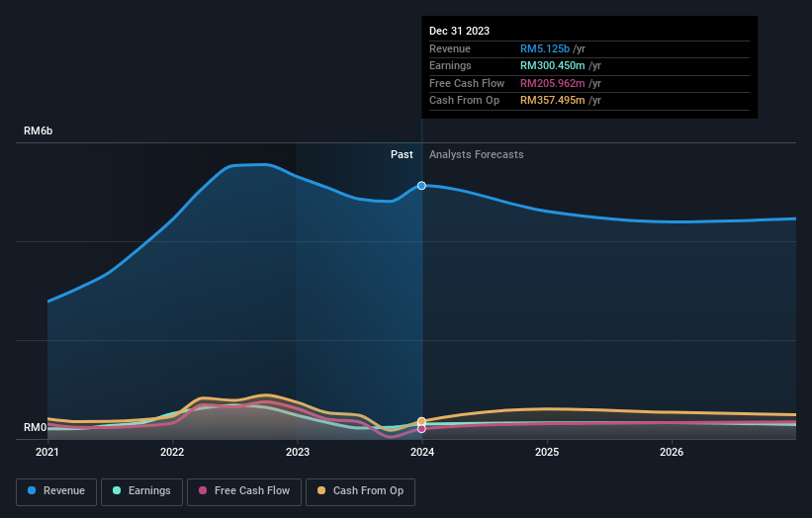This screenshot has height=518, width=812.
Task: Click the RM357.495m cash from op value
Action: (x=553, y=101)
